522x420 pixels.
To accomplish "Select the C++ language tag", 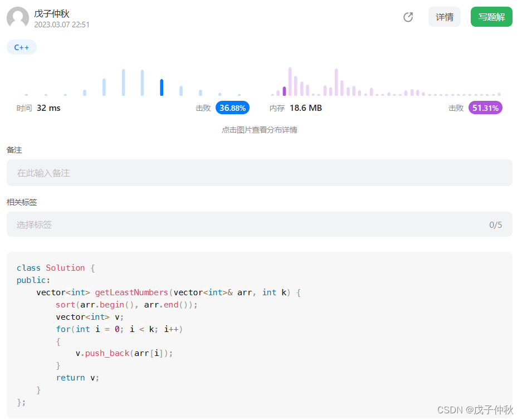I will 22,47.
